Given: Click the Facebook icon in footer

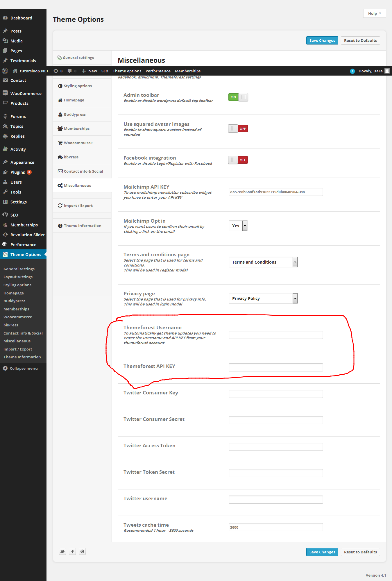Looking at the screenshot, I should (72, 551).
